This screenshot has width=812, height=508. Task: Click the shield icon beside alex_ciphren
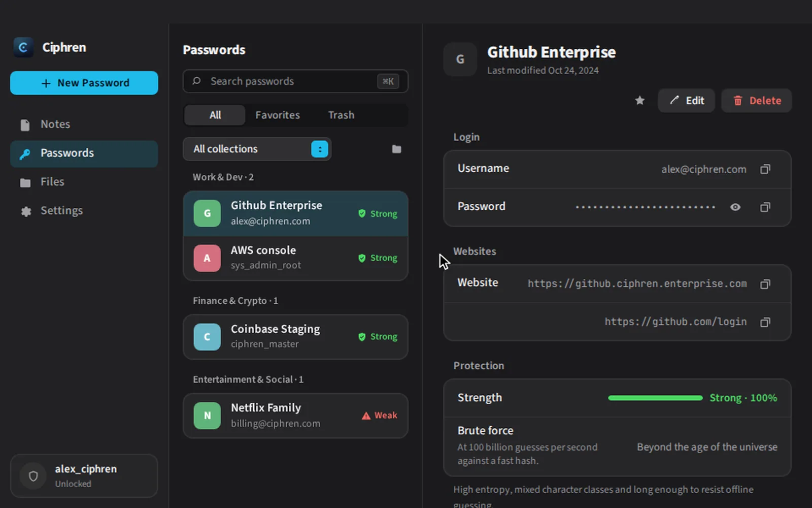coord(33,476)
